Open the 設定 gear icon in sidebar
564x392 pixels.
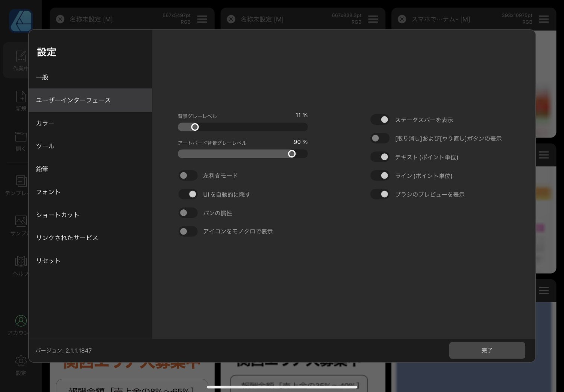point(21,361)
